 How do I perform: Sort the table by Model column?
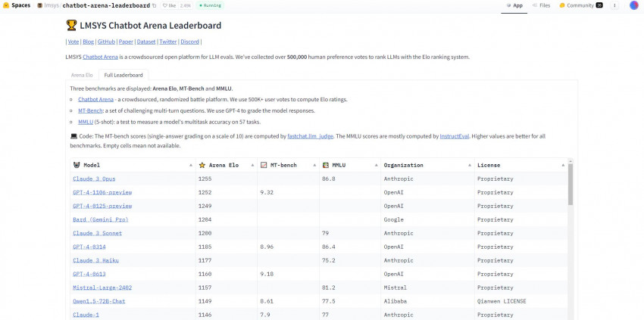[x=190, y=165]
